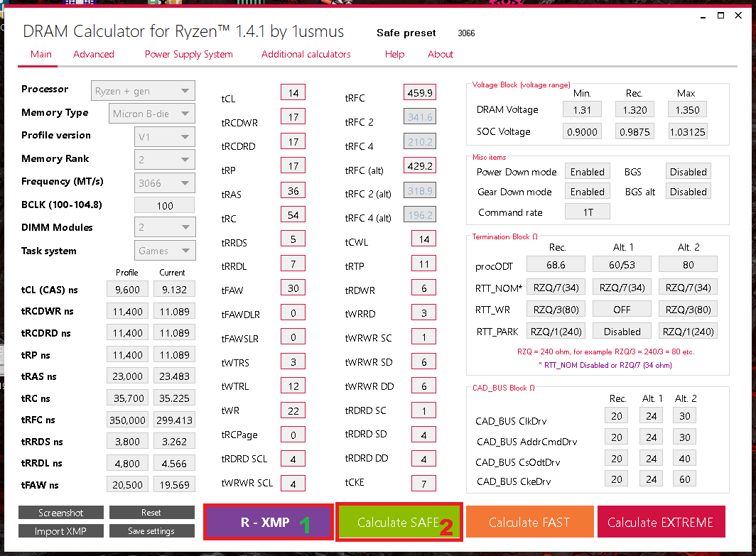Click the BGS alt Disabled field
The height and width of the screenshot is (556, 756).
pyautogui.click(x=688, y=191)
